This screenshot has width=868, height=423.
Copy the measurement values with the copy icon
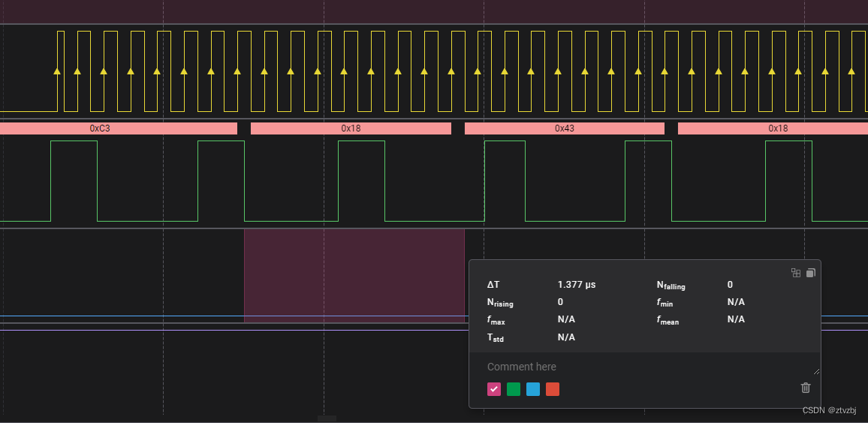(x=810, y=273)
